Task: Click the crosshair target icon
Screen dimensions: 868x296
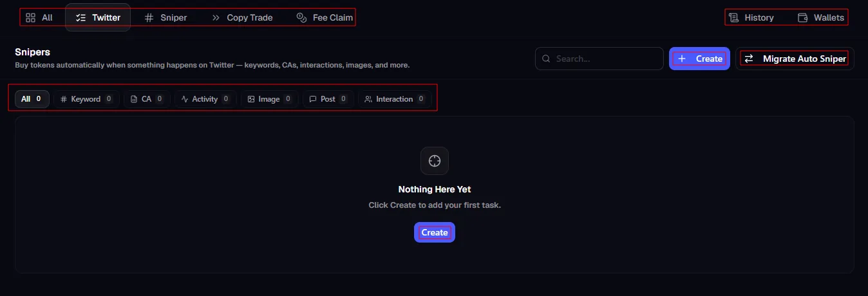Action: [435, 161]
